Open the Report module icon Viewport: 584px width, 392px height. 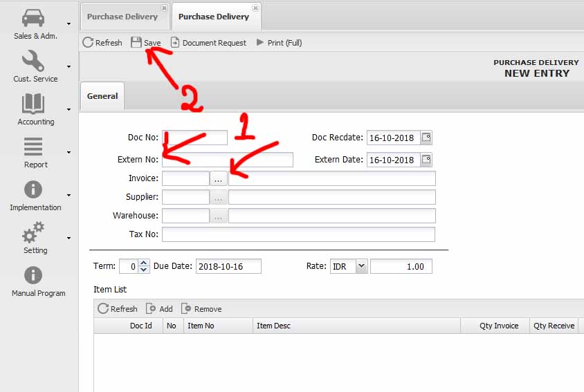[33, 147]
